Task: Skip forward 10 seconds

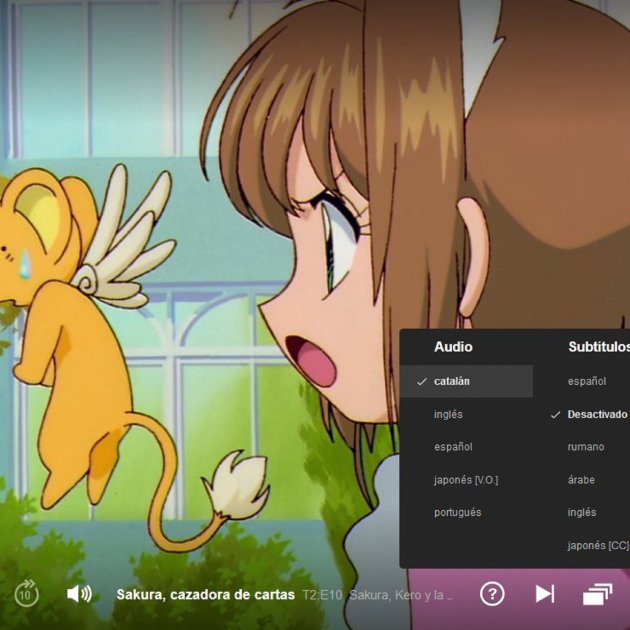Action: [x=27, y=593]
